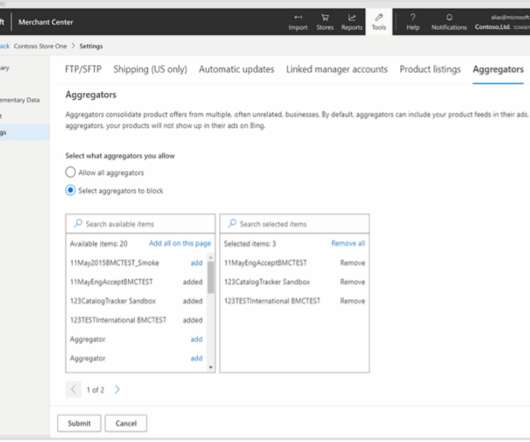
Task: Open the Import icon in top bar
Action: (298, 22)
